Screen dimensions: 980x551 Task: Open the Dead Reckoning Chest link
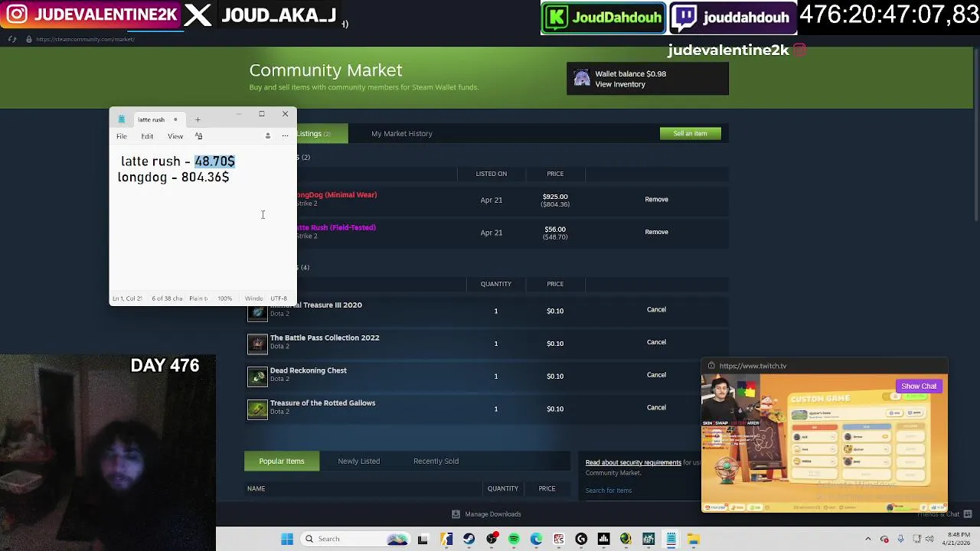pyautogui.click(x=309, y=371)
